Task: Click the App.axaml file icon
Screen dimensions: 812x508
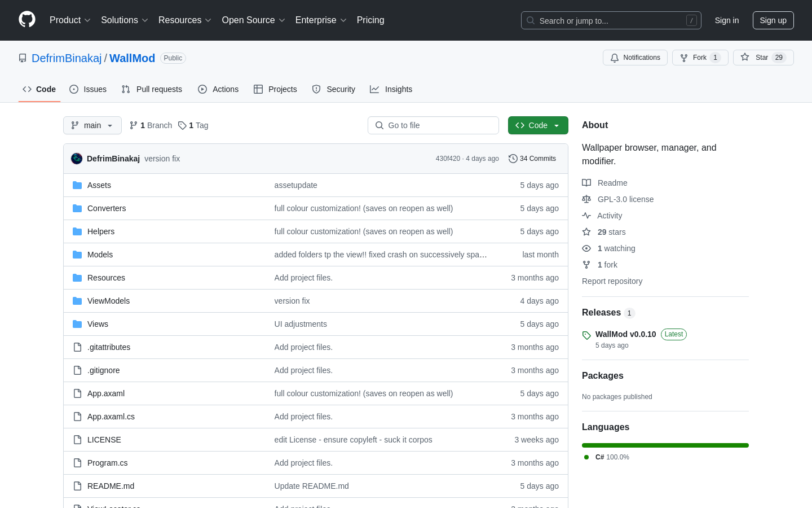Action: (x=77, y=393)
